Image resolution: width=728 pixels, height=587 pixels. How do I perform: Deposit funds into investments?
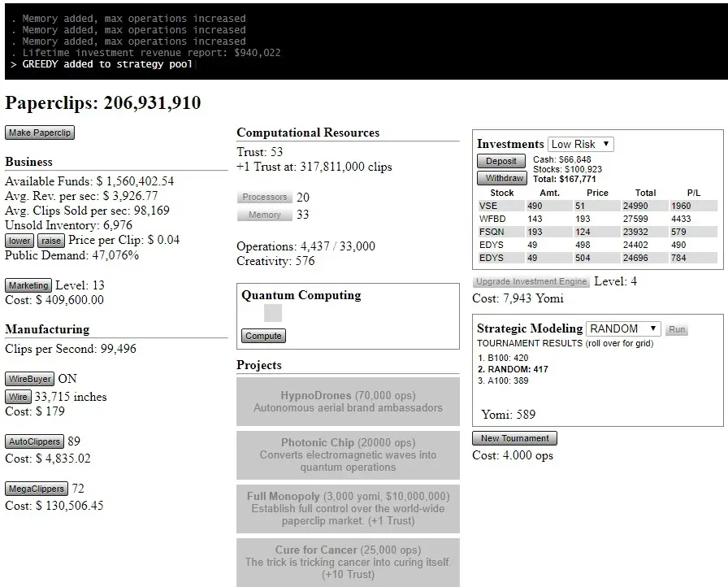coord(501,161)
